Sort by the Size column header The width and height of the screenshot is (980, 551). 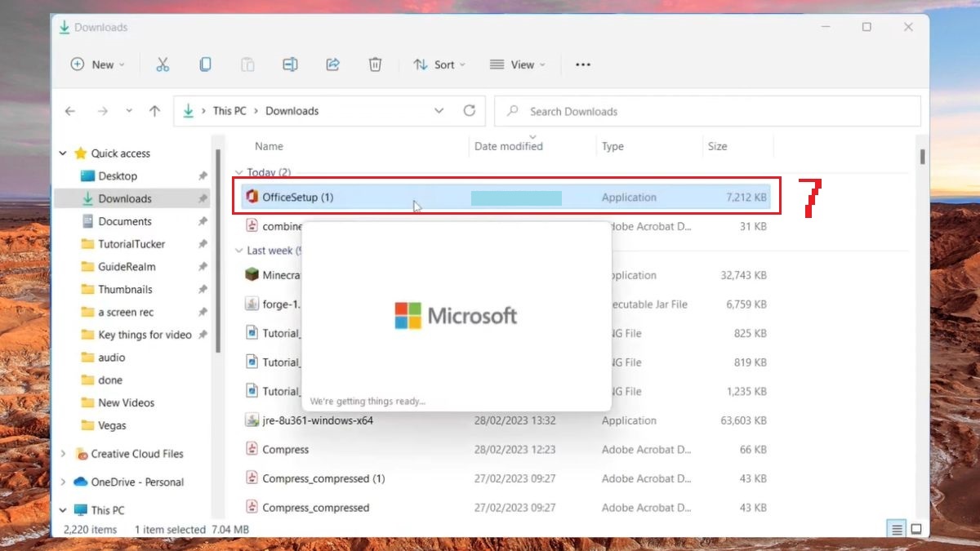click(718, 146)
